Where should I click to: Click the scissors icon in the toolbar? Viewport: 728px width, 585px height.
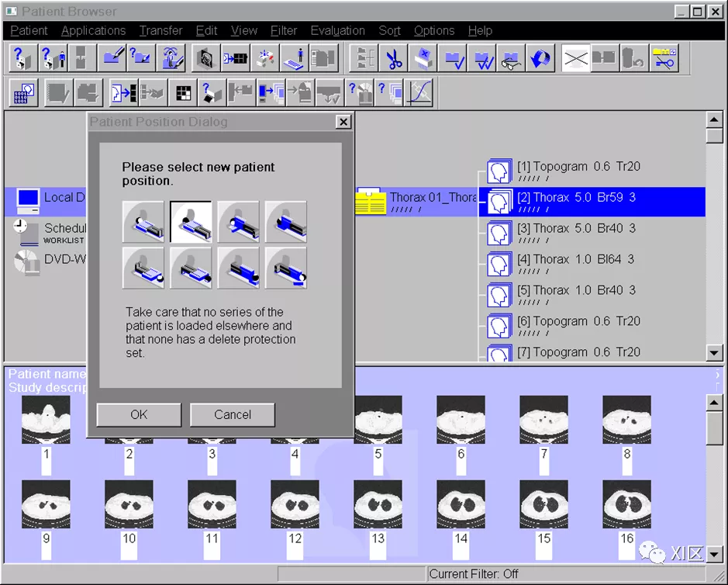(x=395, y=59)
